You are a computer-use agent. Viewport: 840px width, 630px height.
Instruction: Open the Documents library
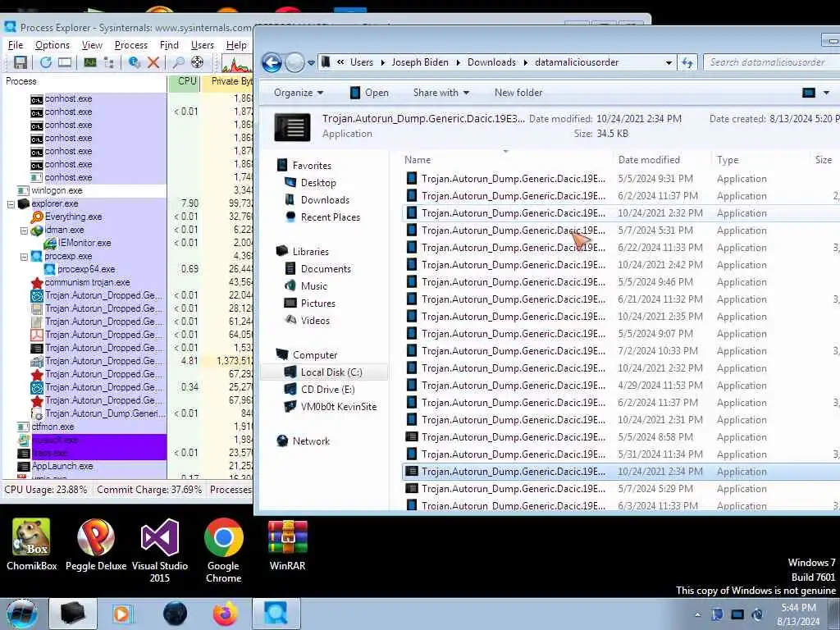326,269
